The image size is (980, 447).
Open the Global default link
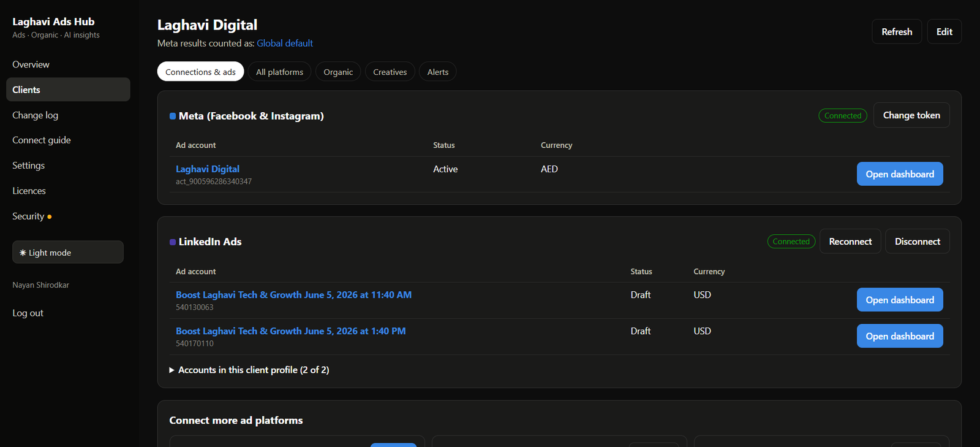click(285, 44)
